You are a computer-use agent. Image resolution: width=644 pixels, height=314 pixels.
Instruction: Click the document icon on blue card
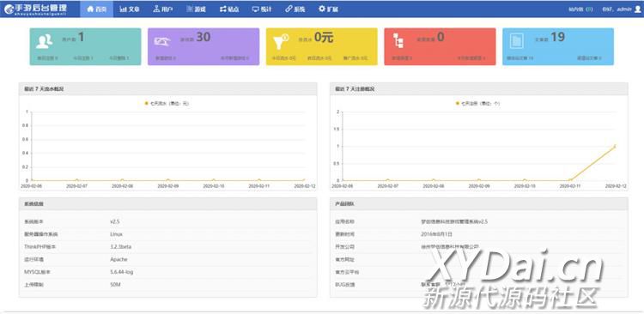[516, 41]
